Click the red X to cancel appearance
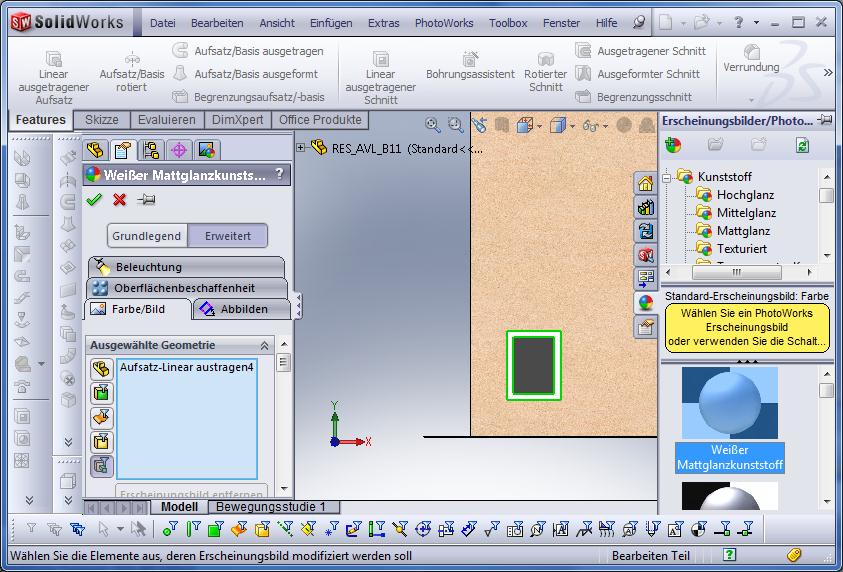Screen dimensions: 843x572 click(119, 200)
